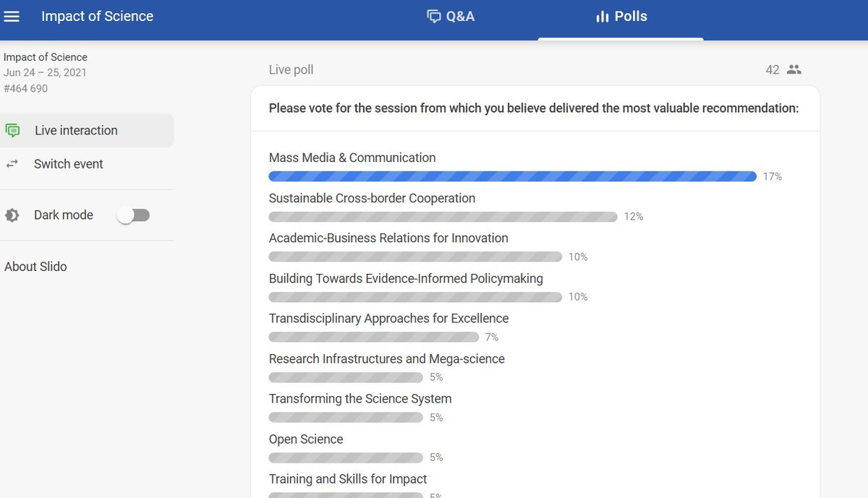Click the Q&A speech bubble icon
868x498 pixels.
point(433,15)
